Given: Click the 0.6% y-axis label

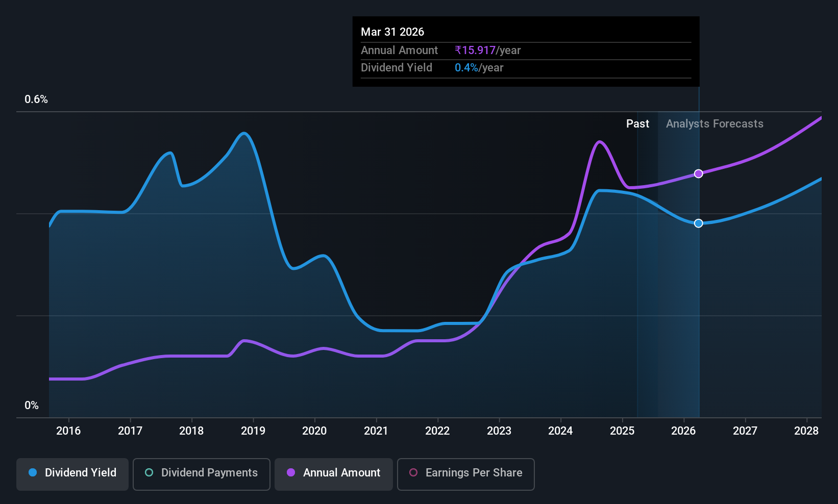Looking at the screenshot, I should 36,99.
